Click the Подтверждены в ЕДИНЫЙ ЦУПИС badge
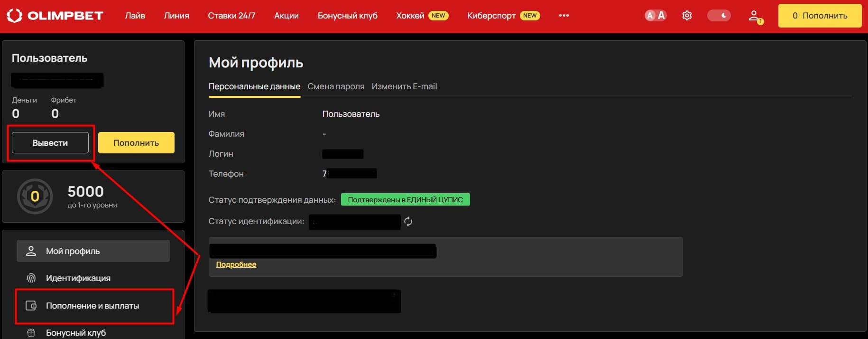The height and width of the screenshot is (339, 868). [406, 200]
